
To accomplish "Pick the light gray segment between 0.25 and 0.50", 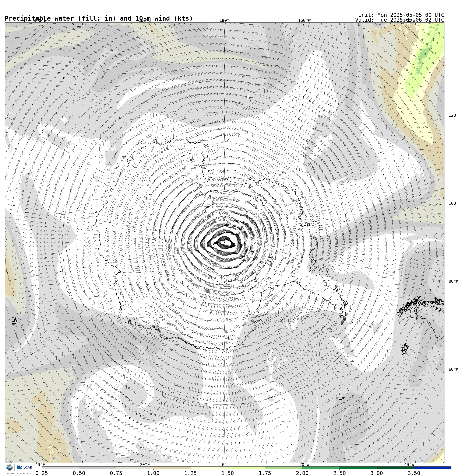I will [60, 468].
